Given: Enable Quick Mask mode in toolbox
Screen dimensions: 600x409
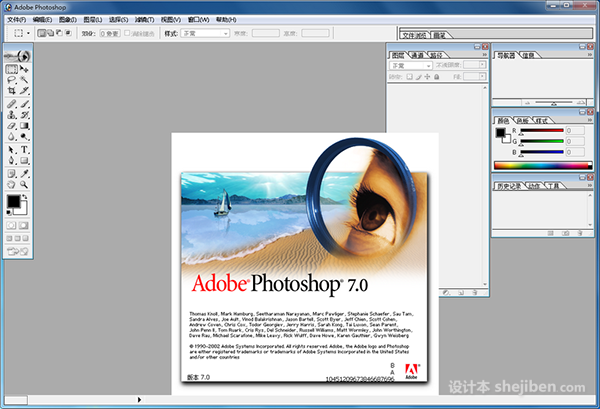Looking at the screenshot, I should (x=24, y=226).
